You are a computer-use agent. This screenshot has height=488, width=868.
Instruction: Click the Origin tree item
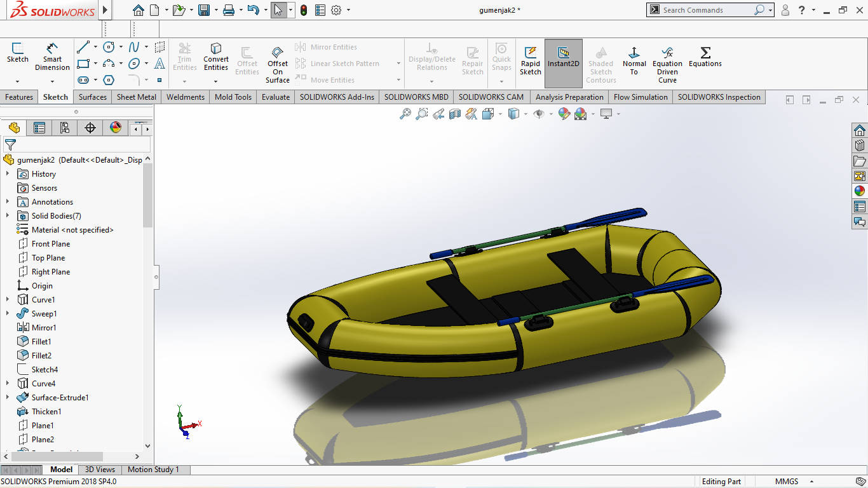click(42, 285)
